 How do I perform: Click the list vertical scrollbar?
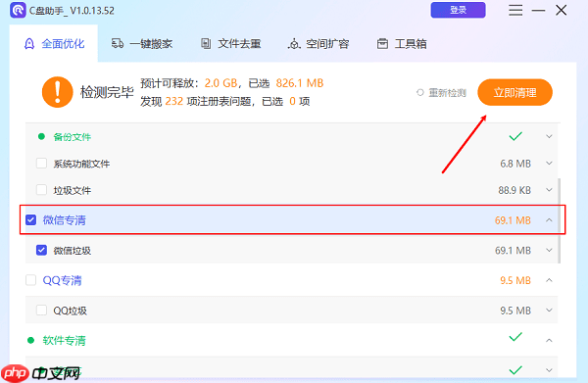coord(560,220)
